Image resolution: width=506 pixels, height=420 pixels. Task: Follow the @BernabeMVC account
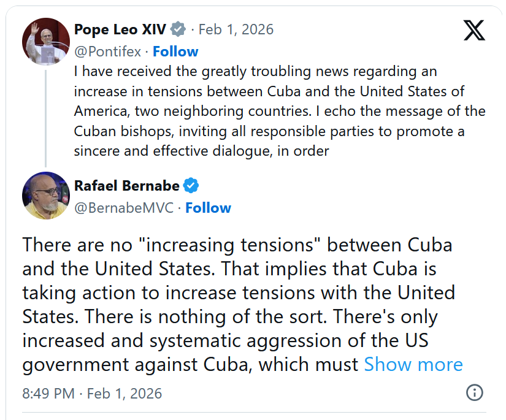208,208
